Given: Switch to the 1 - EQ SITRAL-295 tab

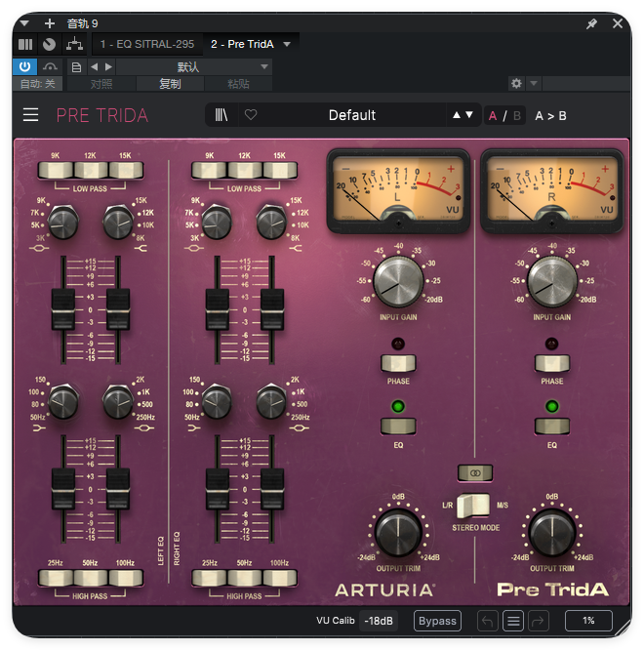Looking at the screenshot, I should coord(147,44).
